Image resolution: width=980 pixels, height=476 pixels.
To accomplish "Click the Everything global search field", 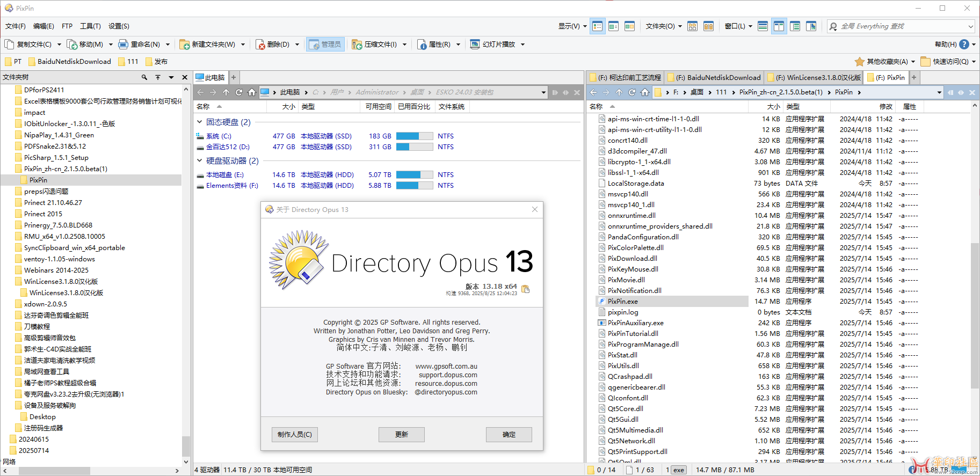I will coord(902,26).
